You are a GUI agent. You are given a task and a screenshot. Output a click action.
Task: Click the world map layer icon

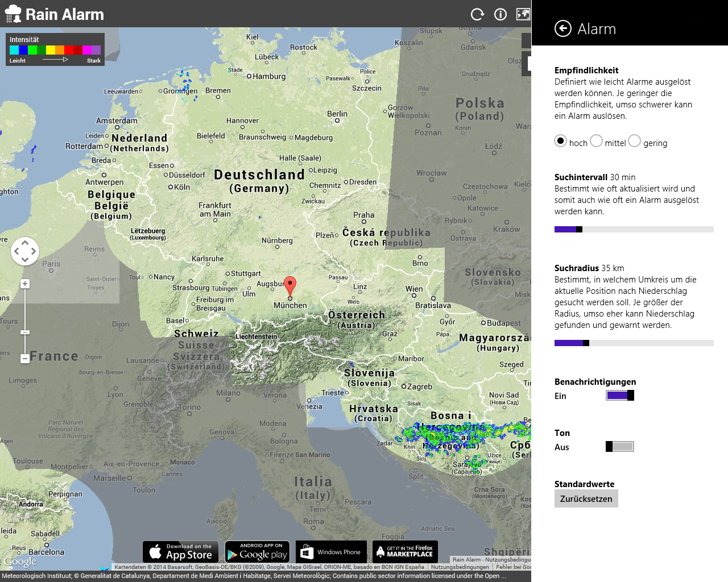pyautogui.click(x=523, y=14)
